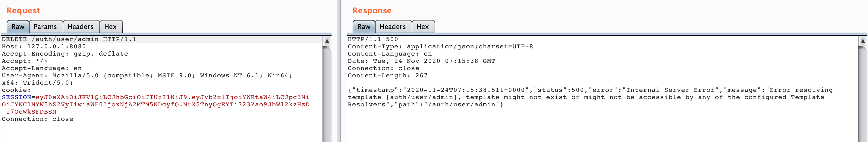Click the Request pane scroll-up arrow
The image size is (868, 142).
coord(327,41)
